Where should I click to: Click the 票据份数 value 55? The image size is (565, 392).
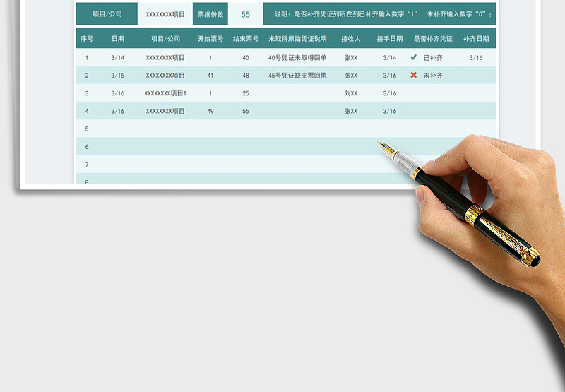(x=245, y=14)
